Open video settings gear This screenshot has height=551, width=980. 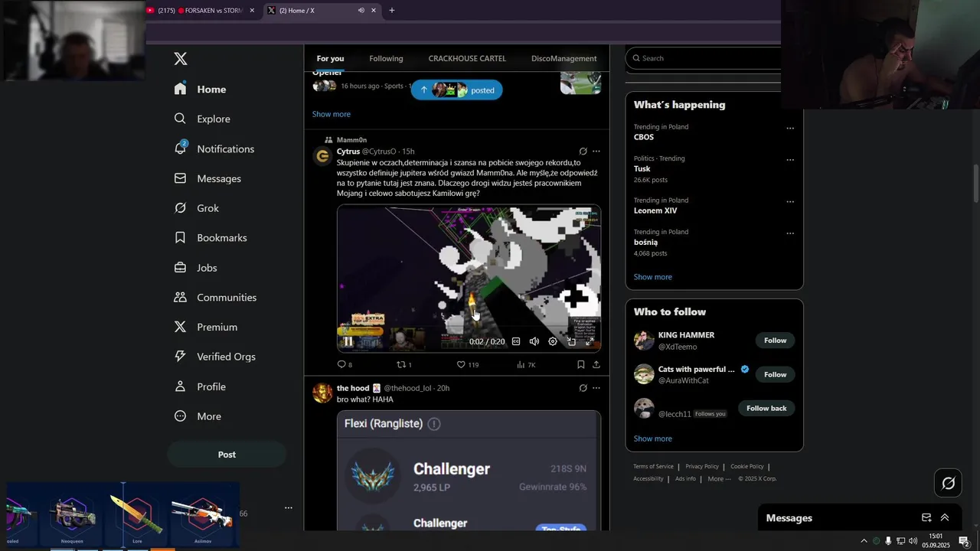(553, 341)
